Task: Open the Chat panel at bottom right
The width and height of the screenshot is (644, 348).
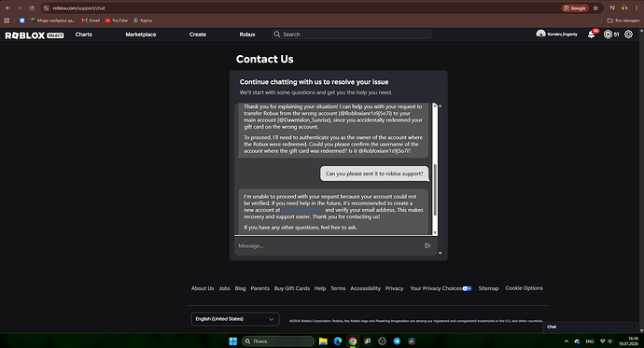Action: coord(590,327)
